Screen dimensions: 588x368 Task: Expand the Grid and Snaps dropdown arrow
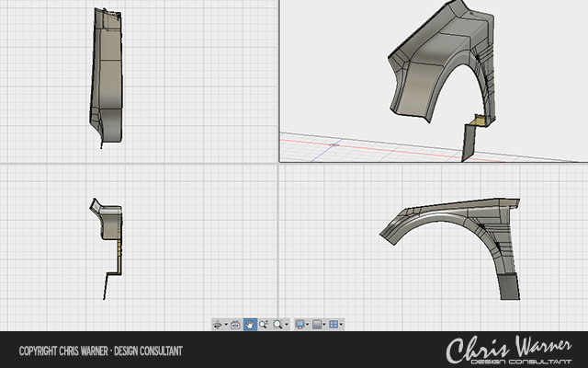[x=324, y=325]
